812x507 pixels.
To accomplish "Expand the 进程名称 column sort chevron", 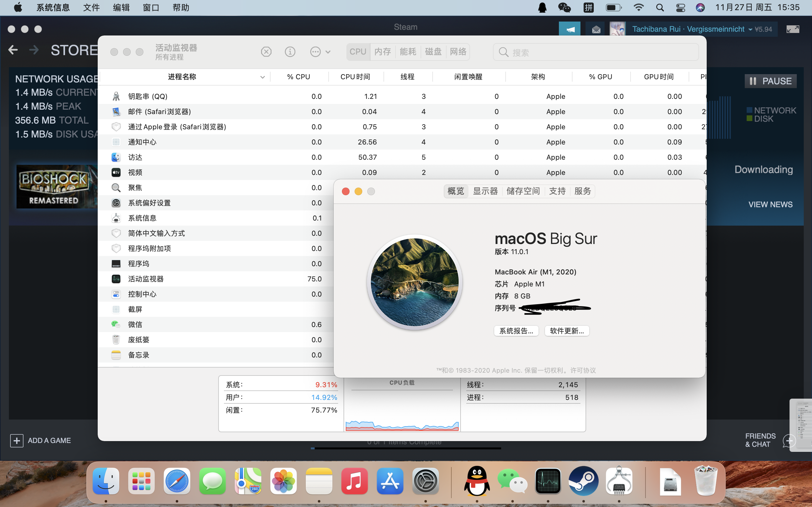I will (x=262, y=77).
